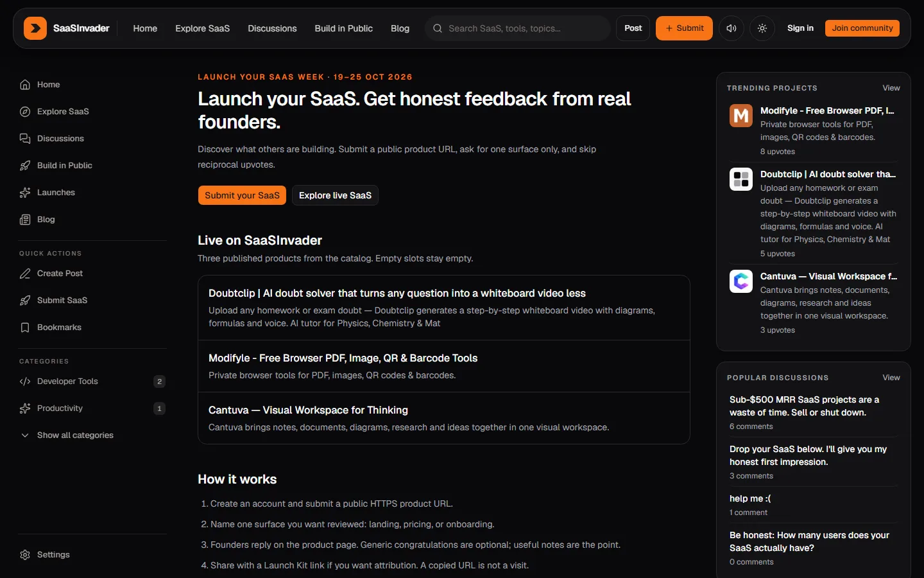
Task: Open the Cantuva Visual Workspace listing row
Action: click(x=444, y=418)
